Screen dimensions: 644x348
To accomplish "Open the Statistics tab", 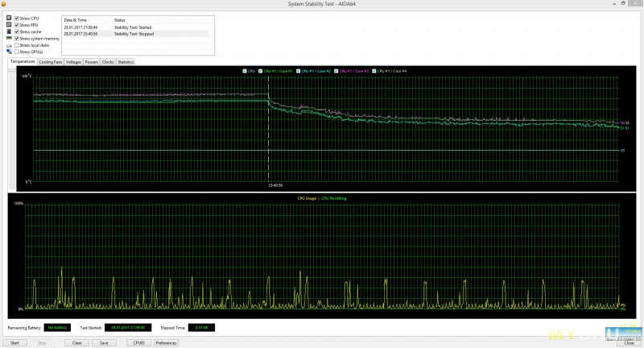I will pos(126,62).
